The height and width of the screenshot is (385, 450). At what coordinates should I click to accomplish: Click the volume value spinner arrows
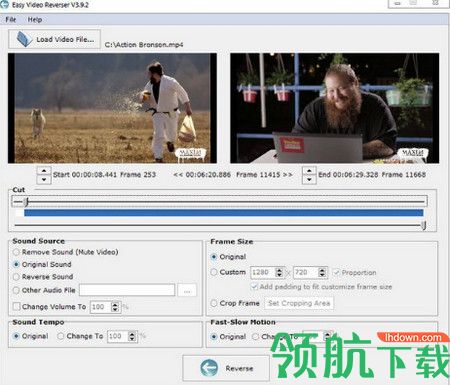(x=115, y=307)
